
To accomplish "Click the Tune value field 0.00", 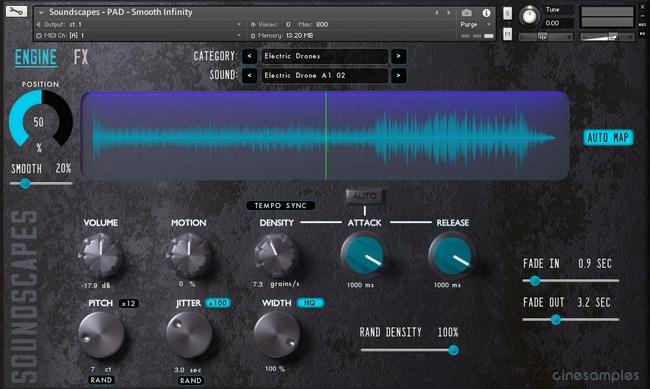I will click(558, 23).
